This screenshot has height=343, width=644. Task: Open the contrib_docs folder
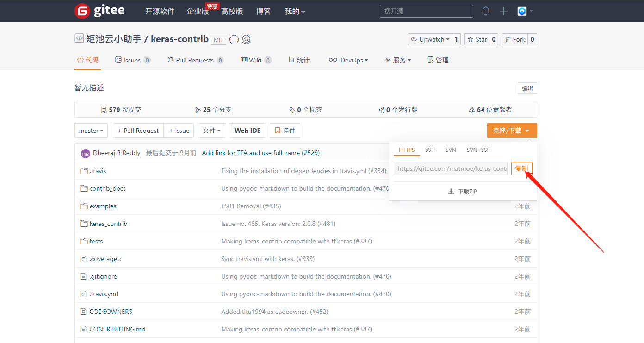point(108,188)
